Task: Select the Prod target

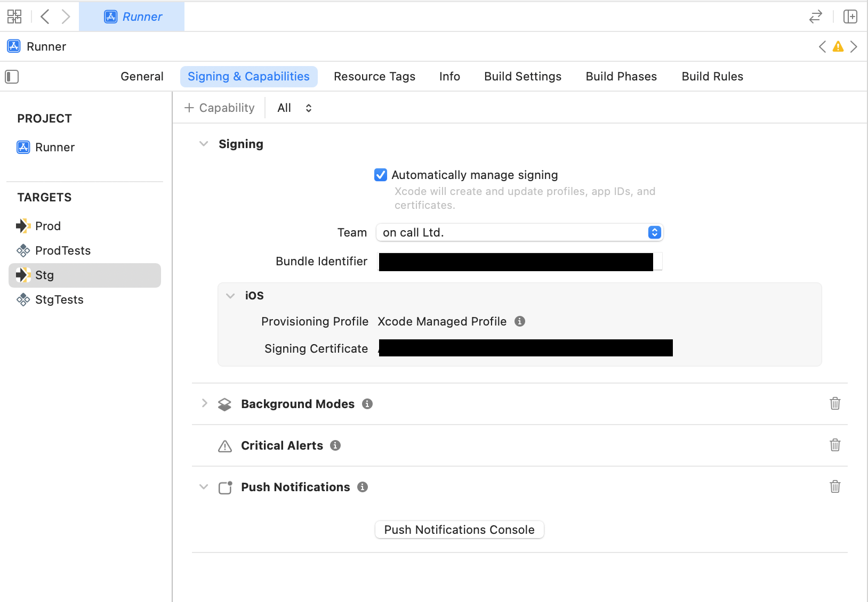Action: click(85, 226)
